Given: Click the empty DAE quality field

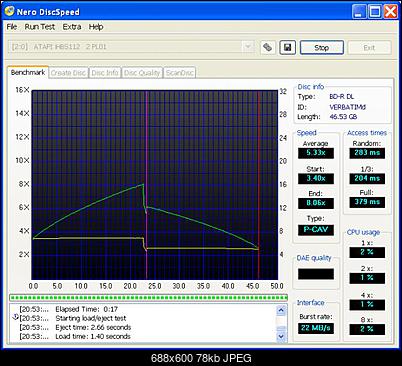Looking at the screenshot, I should (316, 274).
